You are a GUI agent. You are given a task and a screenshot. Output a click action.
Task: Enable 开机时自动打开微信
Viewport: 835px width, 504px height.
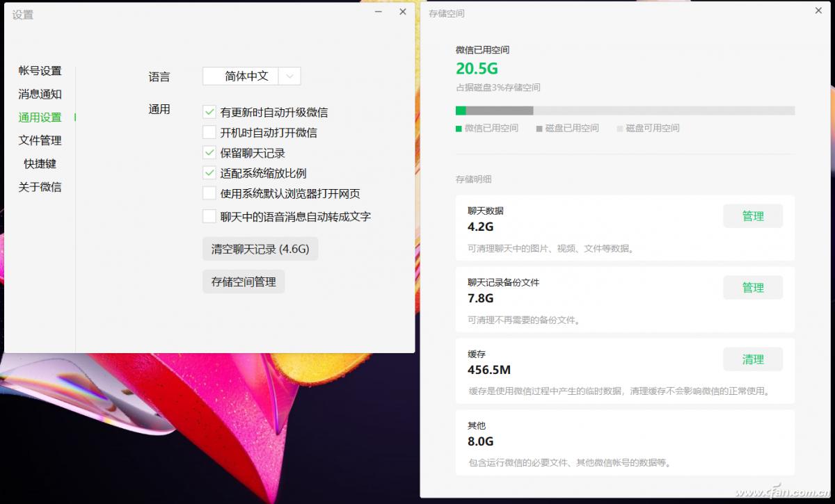click(209, 131)
